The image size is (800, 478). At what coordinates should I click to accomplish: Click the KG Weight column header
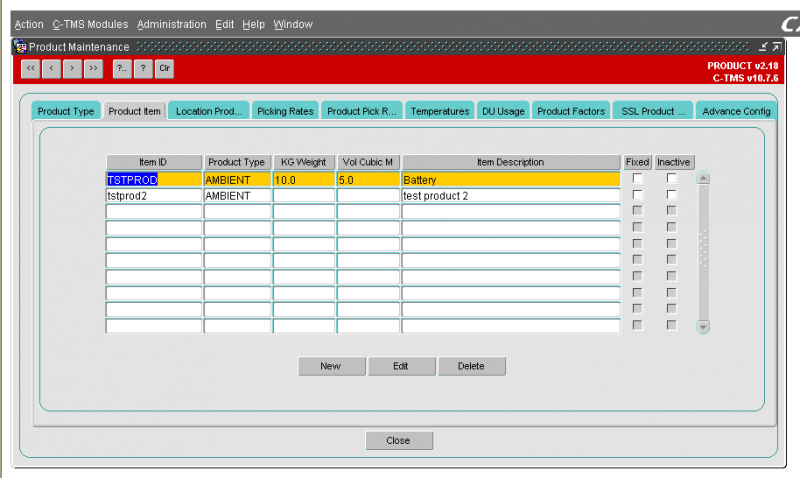coord(304,162)
